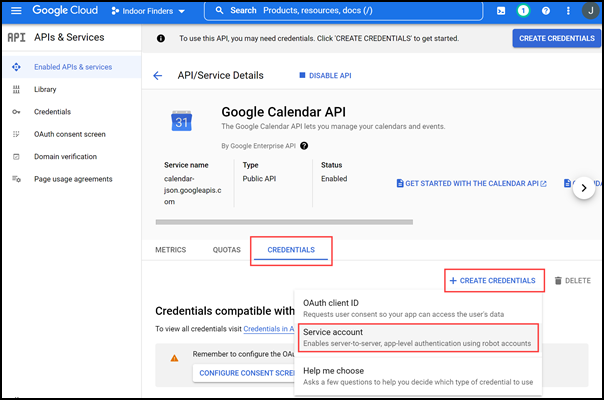This screenshot has height=400, width=604.
Task: Choose OAuth client ID from the menu
Action: pos(418,308)
